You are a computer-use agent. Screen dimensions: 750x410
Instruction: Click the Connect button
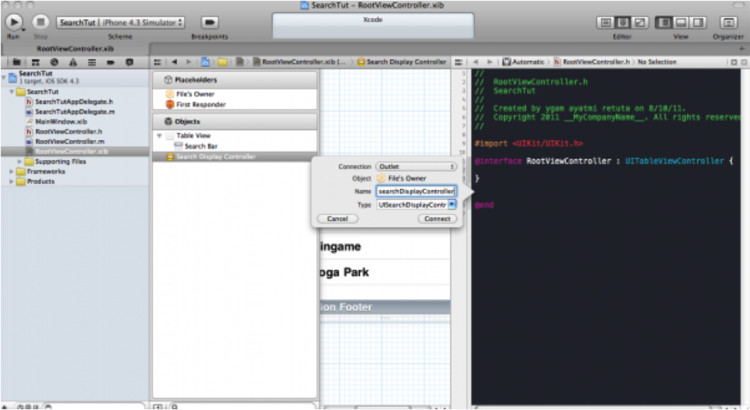tap(438, 218)
